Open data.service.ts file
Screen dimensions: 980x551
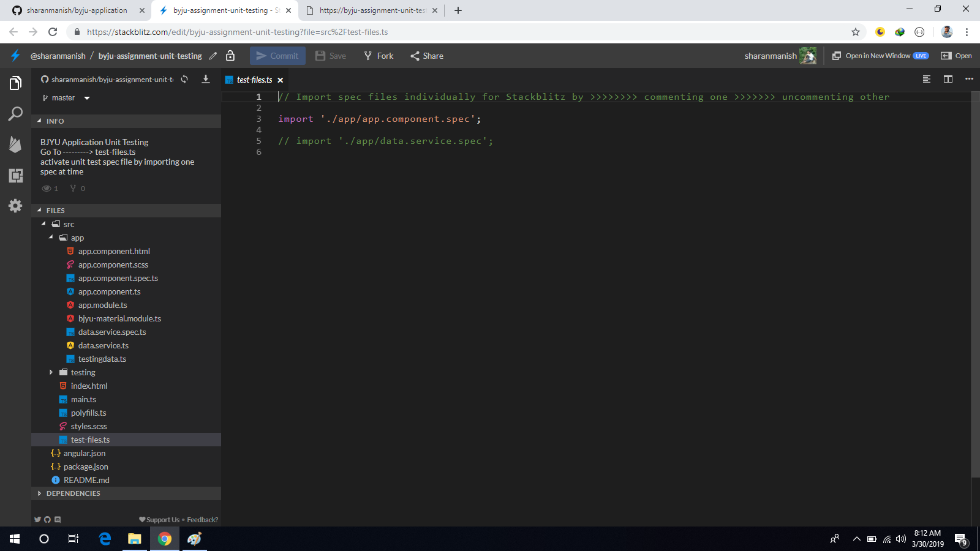coord(104,345)
